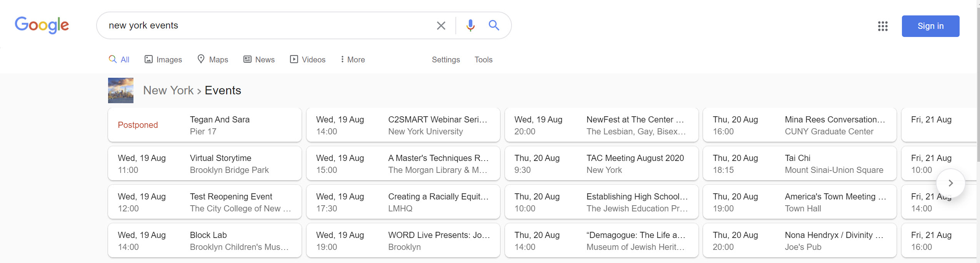The image size is (980, 263).
Task: Click the New York skyline thumbnail
Action: click(121, 90)
